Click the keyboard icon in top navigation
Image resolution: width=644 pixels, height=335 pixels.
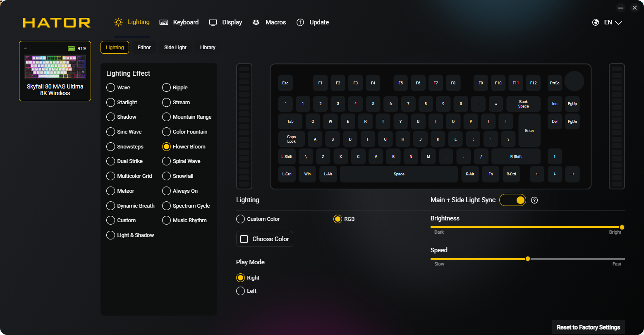[164, 22]
